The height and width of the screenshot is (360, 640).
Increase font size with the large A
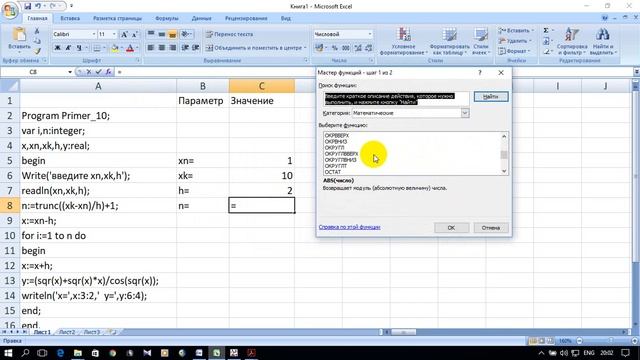click(x=124, y=34)
